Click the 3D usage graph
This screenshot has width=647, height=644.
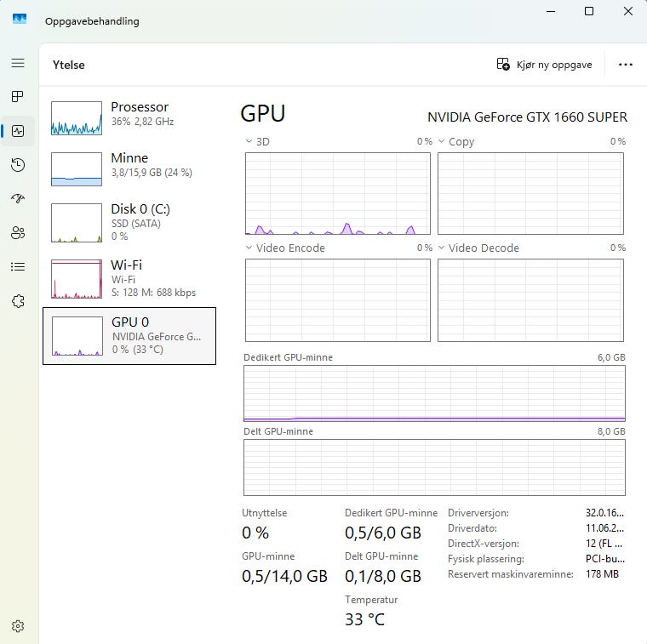point(338,193)
